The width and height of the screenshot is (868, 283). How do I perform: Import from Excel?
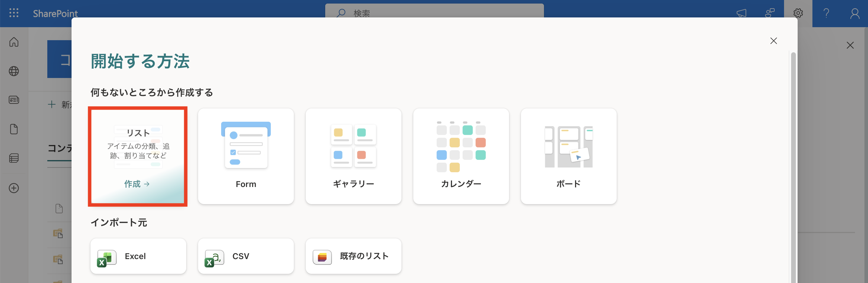pos(138,256)
